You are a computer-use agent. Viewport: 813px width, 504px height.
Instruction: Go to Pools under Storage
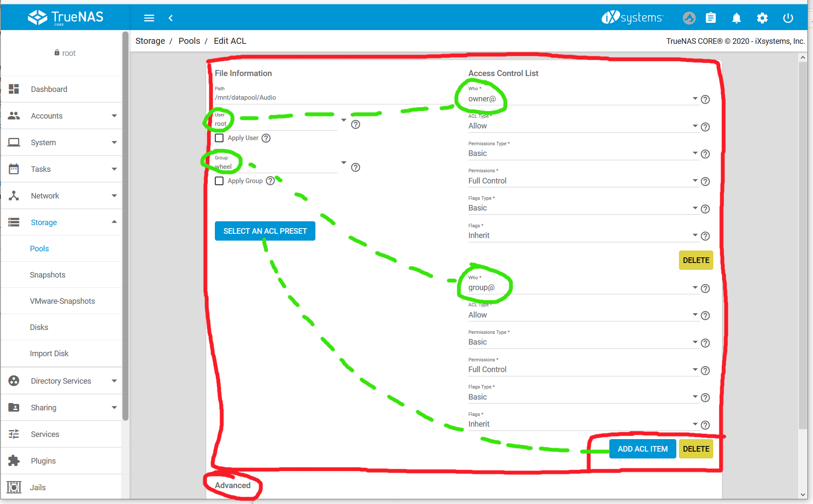[40, 249]
